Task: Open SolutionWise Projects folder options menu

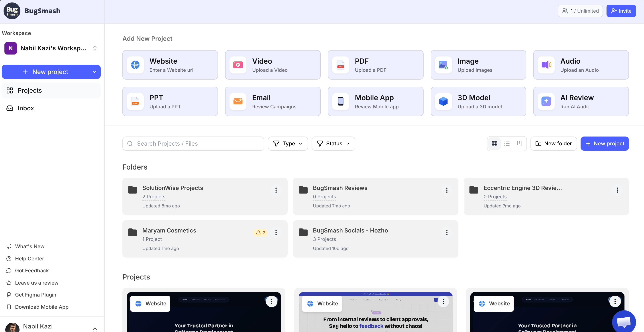Action: click(276, 190)
